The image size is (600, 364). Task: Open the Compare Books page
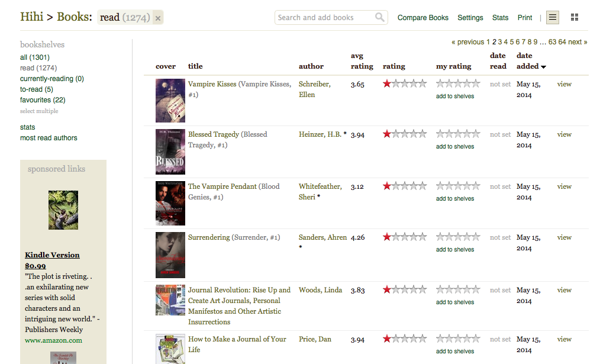422,18
